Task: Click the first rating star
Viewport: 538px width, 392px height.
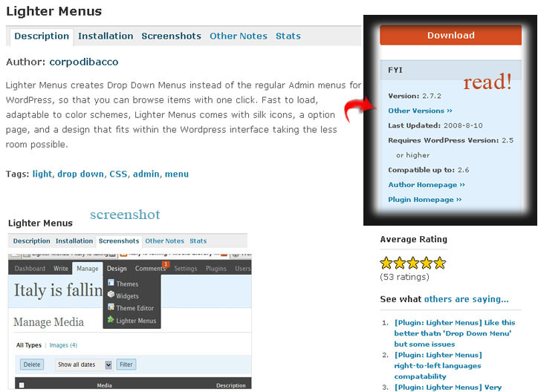Action: (x=386, y=263)
